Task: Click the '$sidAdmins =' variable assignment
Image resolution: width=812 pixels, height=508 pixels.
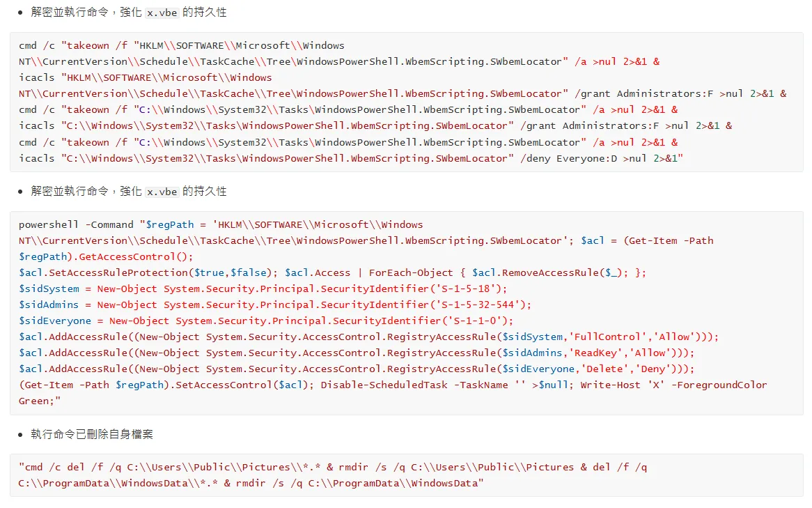Action: tap(55, 305)
